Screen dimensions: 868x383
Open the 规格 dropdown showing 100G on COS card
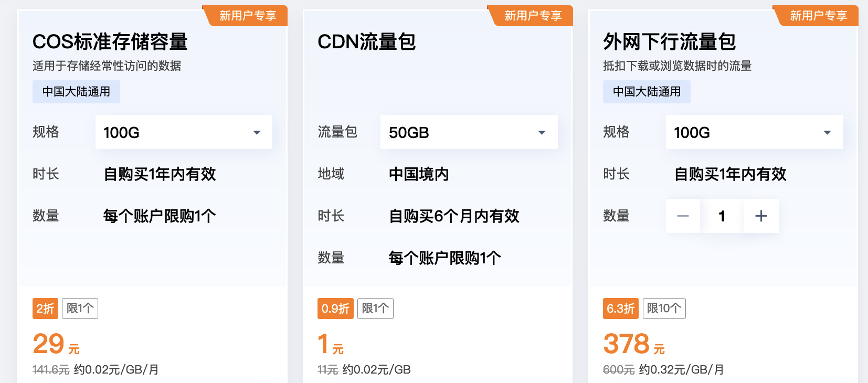click(x=183, y=132)
